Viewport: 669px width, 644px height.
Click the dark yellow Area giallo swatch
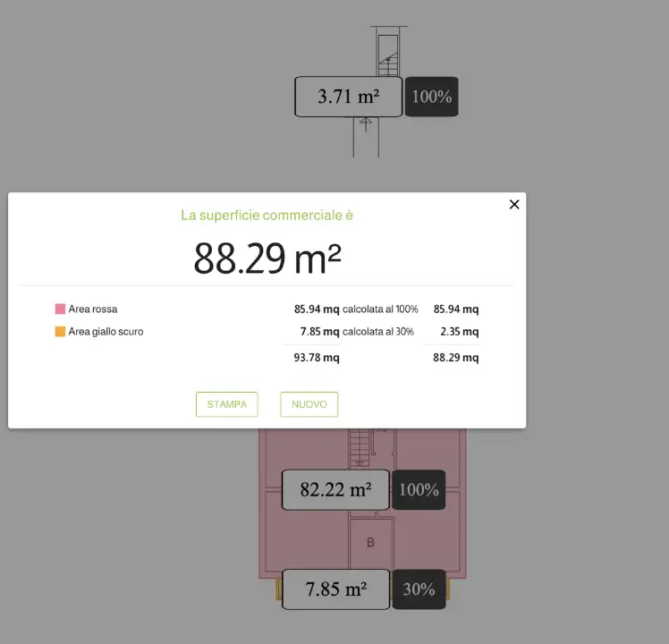click(60, 332)
